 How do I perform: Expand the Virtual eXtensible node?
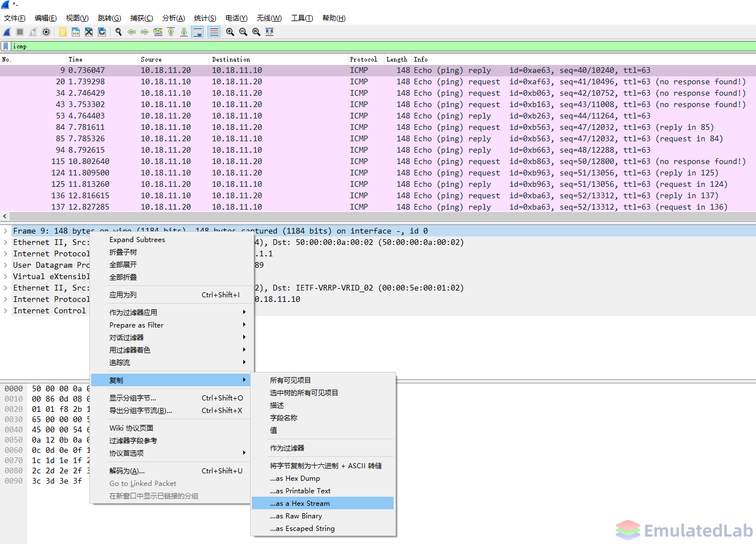[6, 276]
